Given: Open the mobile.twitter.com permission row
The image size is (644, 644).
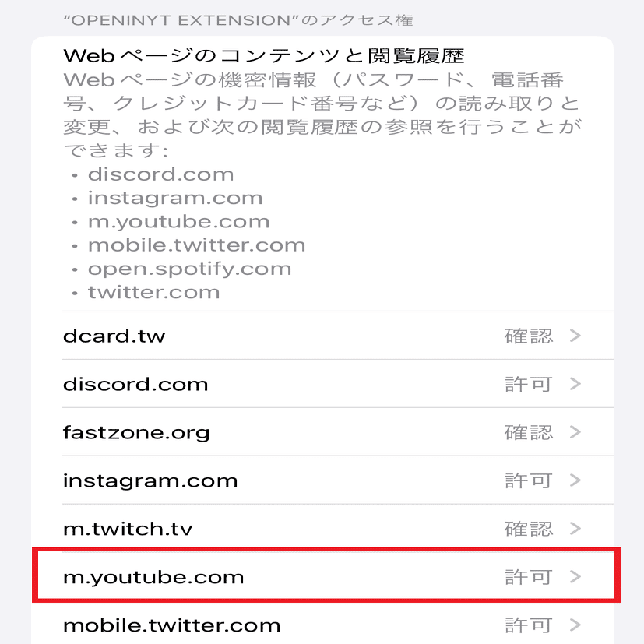Looking at the screenshot, I should coord(322,624).
